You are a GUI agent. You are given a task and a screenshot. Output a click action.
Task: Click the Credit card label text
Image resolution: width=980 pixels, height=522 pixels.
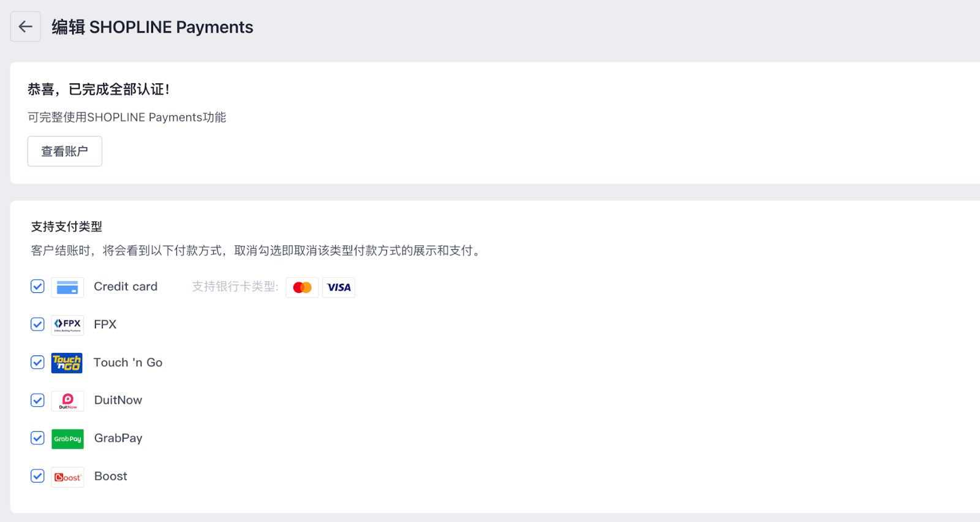pyautogui.click(x=126, y=287)
